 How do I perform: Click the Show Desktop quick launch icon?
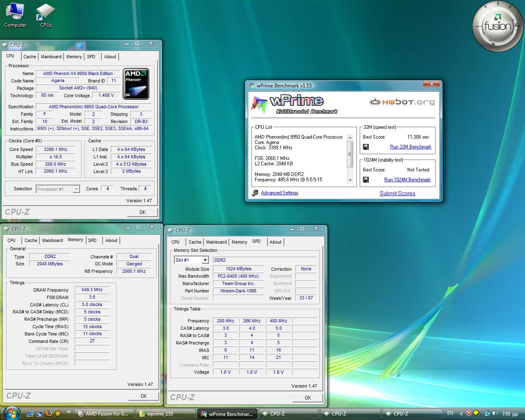pyautogui.click(x=30, y=413)
